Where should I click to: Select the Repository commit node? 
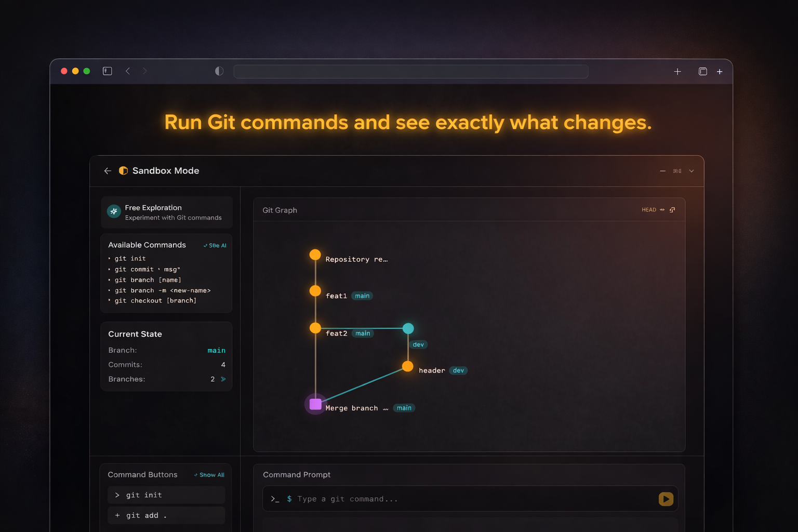(315, 255)
